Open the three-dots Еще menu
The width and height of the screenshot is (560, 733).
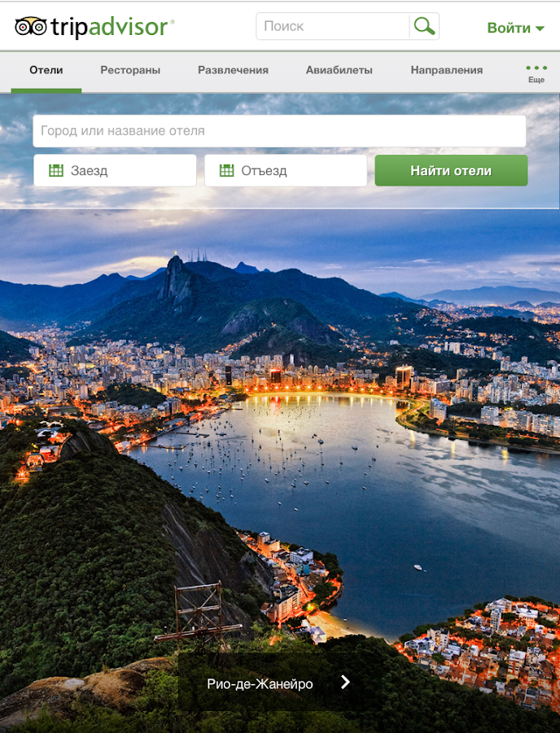click(x=536, y=73)
